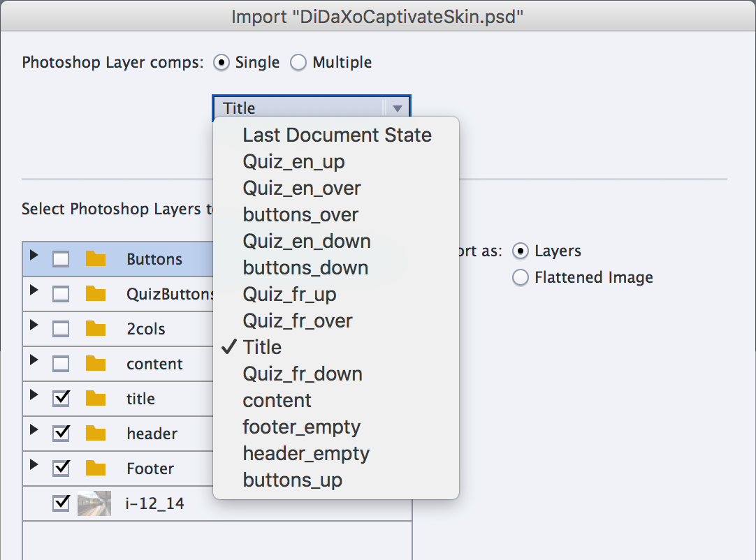Click the 2cols folder icon
The width and height of the screenshot is (756, 560).
pos(95,329)
